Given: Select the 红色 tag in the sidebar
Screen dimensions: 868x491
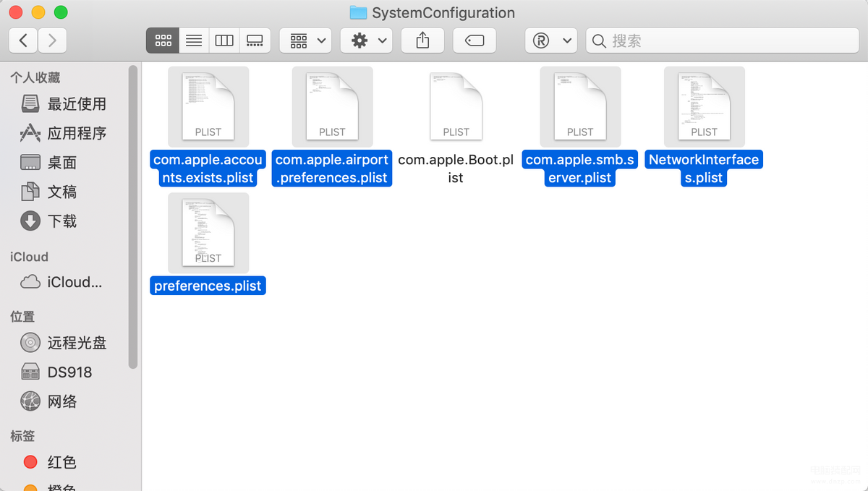Looking at the screenshot, I should (49, 462).
